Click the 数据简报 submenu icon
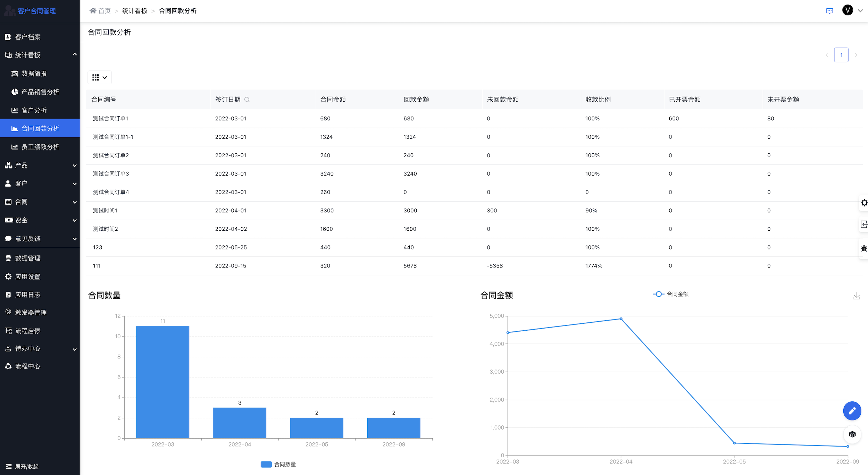The image size is (868, 475). [15, 73]
